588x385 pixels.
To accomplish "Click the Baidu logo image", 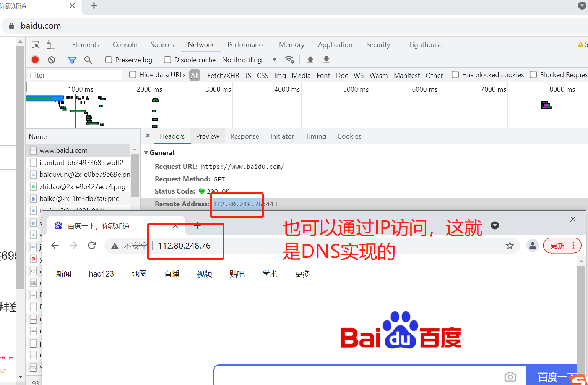I will pyautogui.click(x=401, y=330).
